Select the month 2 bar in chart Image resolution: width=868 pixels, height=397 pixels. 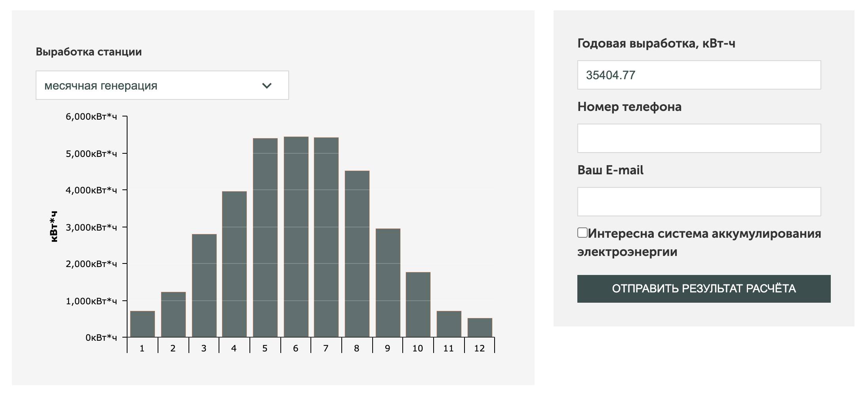point(173,315)
